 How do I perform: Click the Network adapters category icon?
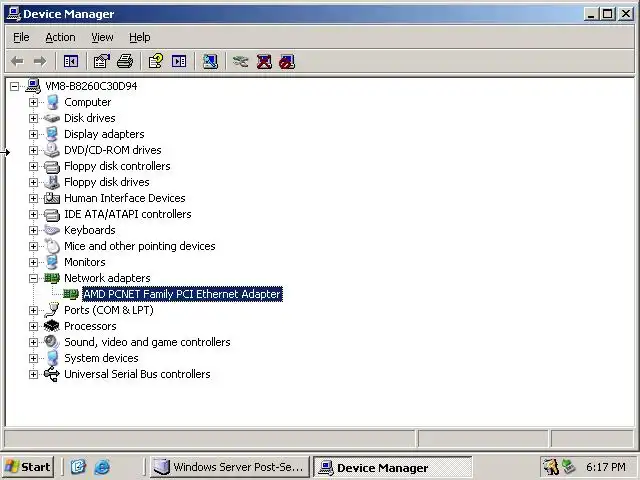click(52, 278)
